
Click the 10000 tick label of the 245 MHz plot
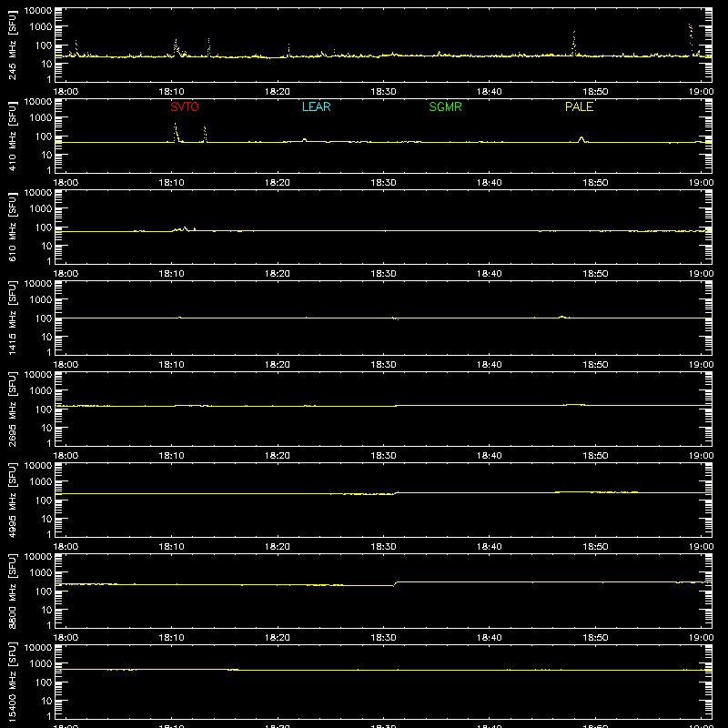point(38,11)
